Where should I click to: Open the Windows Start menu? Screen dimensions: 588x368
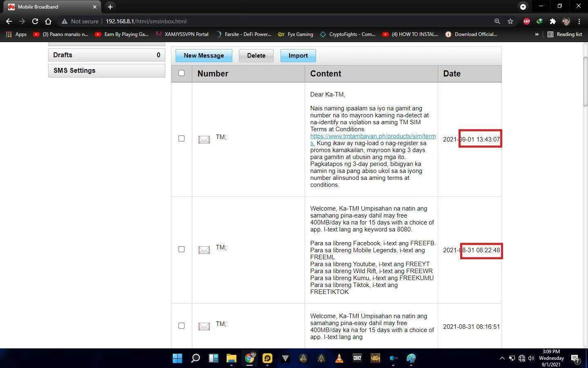click(x=178, y=359)
